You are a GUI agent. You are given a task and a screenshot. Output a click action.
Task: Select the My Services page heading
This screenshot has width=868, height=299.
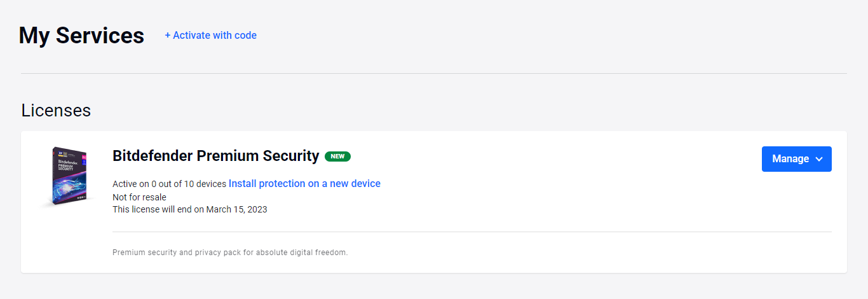tap(81, 36)
